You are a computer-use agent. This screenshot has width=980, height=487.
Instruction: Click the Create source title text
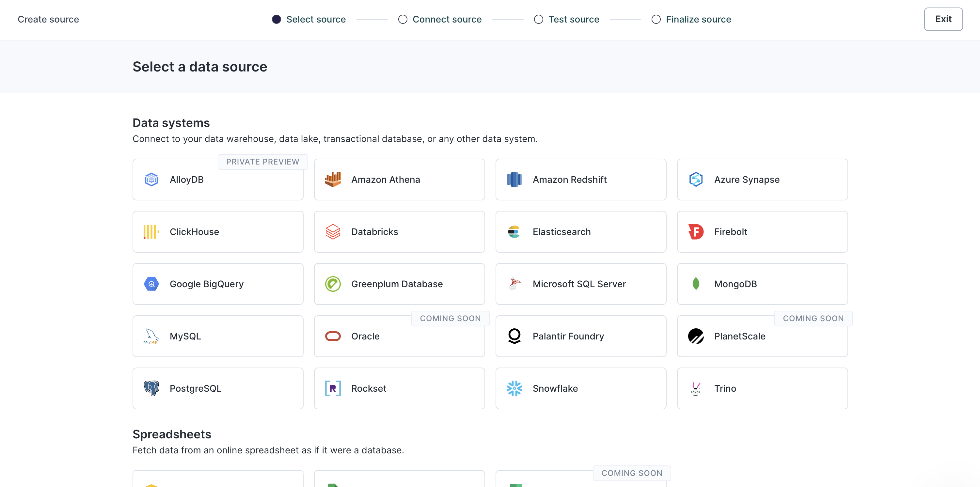tap(48, 19)
